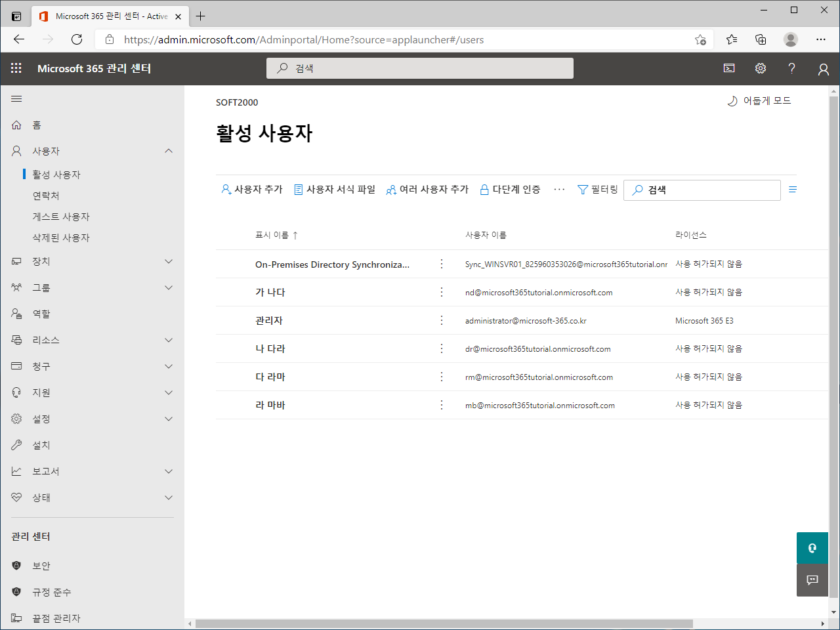Viewport: 840px width, 630px height.
Task: Click the 사용자 이름 column header
Action: pos(486,235)
